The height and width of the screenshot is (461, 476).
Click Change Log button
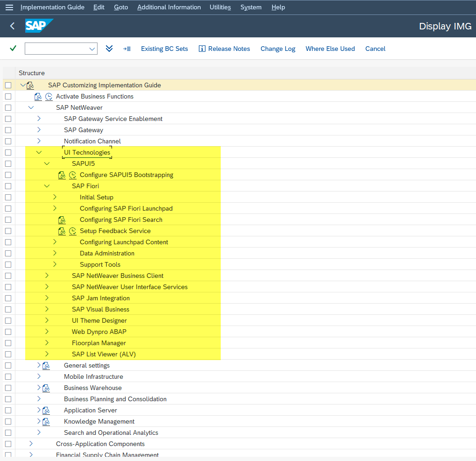click(x=278, y=49)
